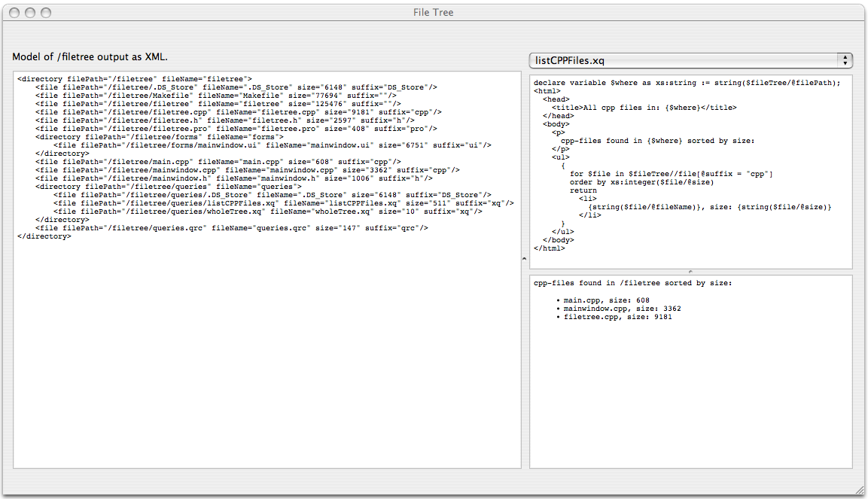Click the queries directory opening tag line
Screen dimensions: 868x499
click(168, 187)
